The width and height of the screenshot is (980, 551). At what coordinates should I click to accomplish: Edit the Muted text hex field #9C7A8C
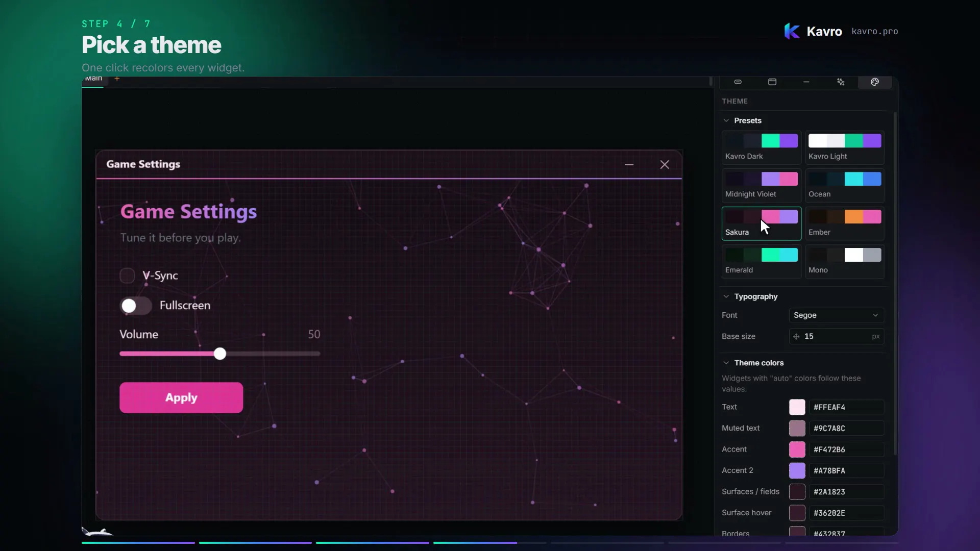pos(846,429)
